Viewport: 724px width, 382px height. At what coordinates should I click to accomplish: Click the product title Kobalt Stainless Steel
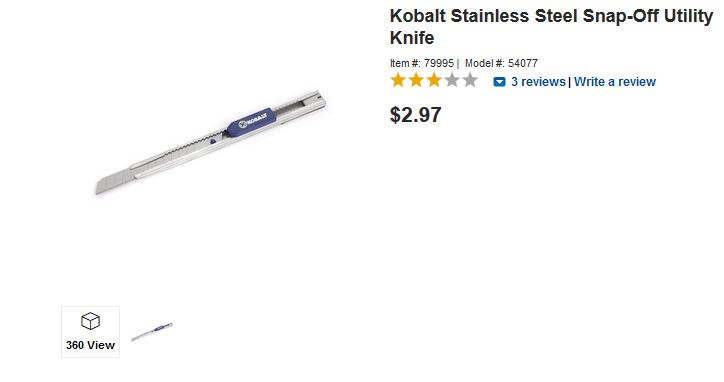[483, 16]
